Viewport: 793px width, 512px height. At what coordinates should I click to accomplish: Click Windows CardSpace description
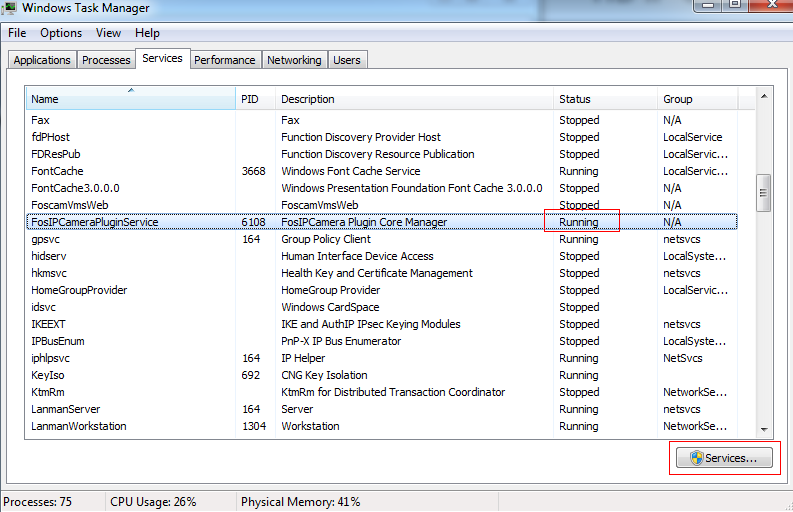330,307
